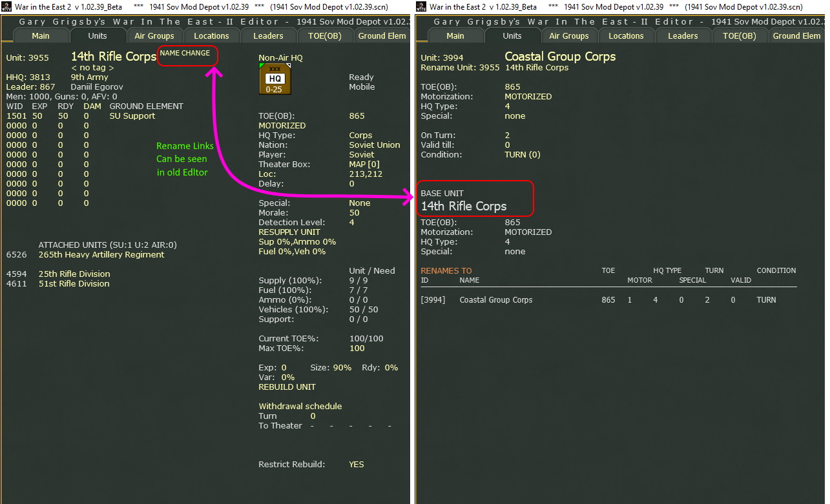Select Ground Elem tab in left window
Image resolution: width=830 pixels, height=504 pixels.
tap(382, 36)
